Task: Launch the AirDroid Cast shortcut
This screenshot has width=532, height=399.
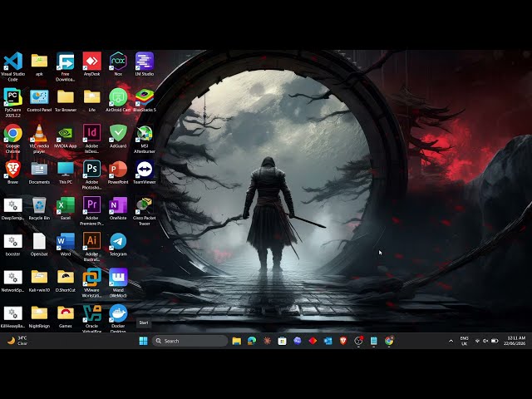Action: point(118,100)
